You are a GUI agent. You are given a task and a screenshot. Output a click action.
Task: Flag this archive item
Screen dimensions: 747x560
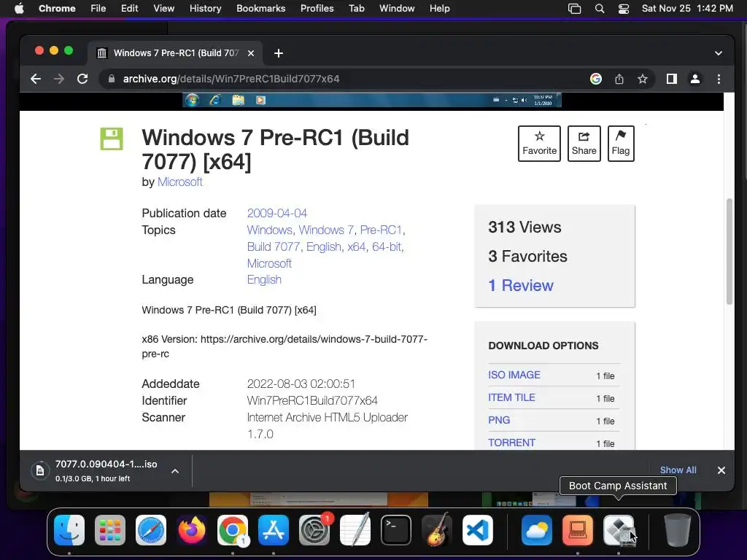point(621,144)
